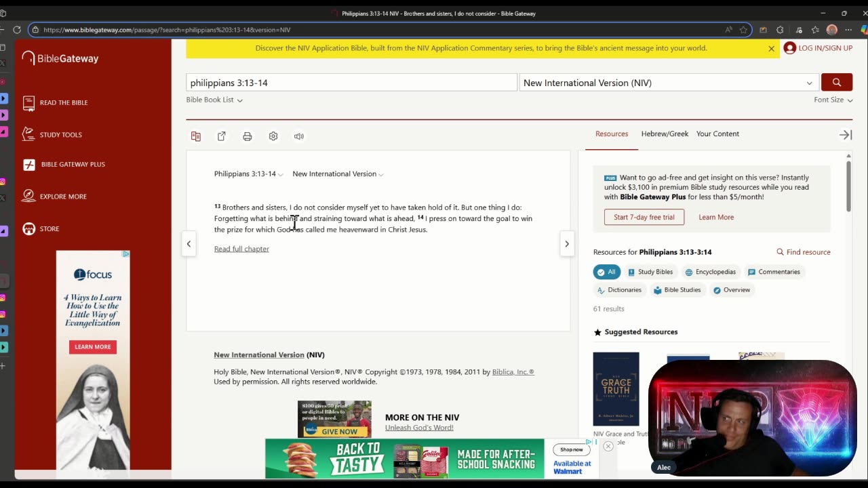This screenshot has width=868, height=488.
Task: Favorite this page with the star icon
Action: pos(744,30)
